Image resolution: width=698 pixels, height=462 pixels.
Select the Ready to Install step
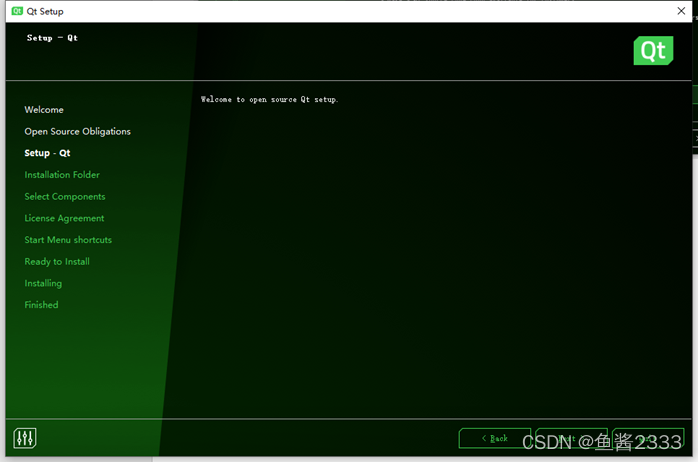point(57,262)
